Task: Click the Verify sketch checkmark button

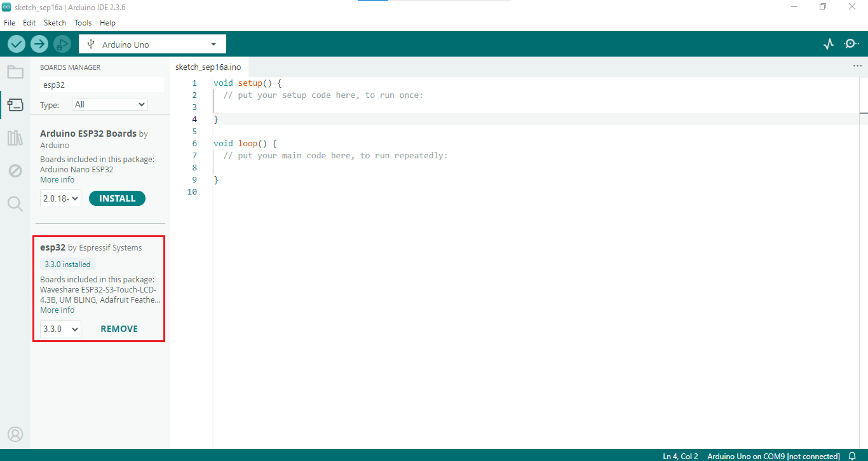Action: 17,44
